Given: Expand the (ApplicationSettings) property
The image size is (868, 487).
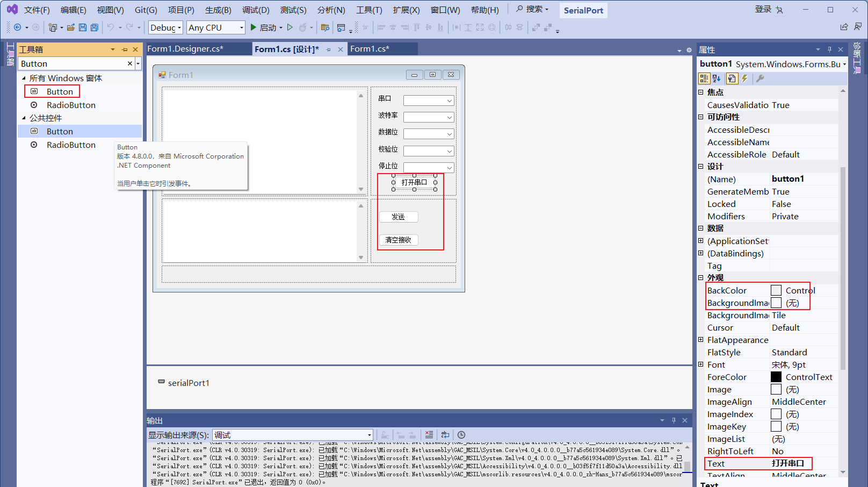Looking at the screenshot, I should 700,241.
